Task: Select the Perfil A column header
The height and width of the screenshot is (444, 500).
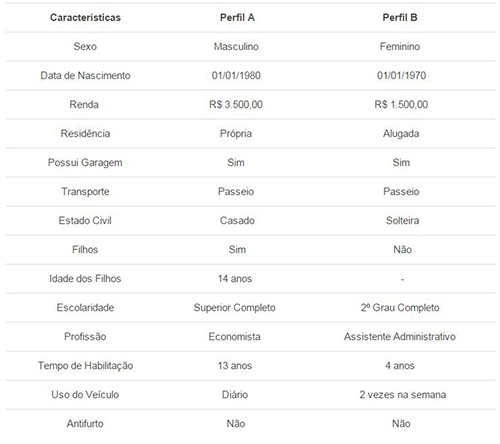Action: click(237, 17)
